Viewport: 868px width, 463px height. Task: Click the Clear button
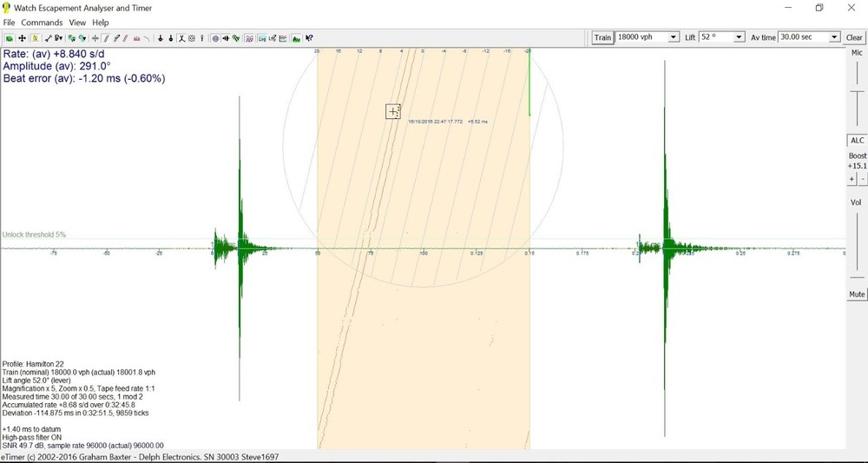click(x=854, y=37)
